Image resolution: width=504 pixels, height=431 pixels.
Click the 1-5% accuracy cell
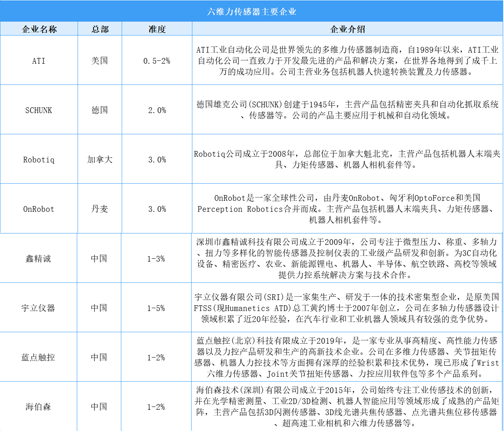click(x=156, y=307)
